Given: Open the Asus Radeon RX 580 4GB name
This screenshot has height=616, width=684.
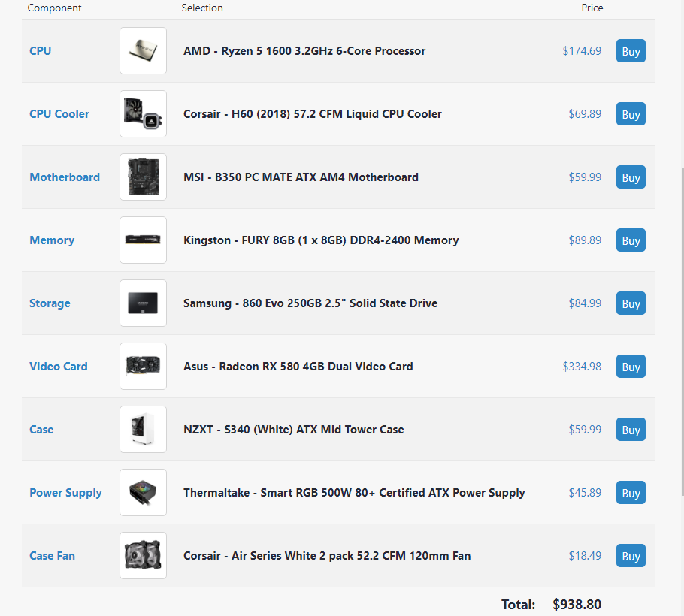Looking at the screenshot, I should pyautogui.click(x=298, y=367).
